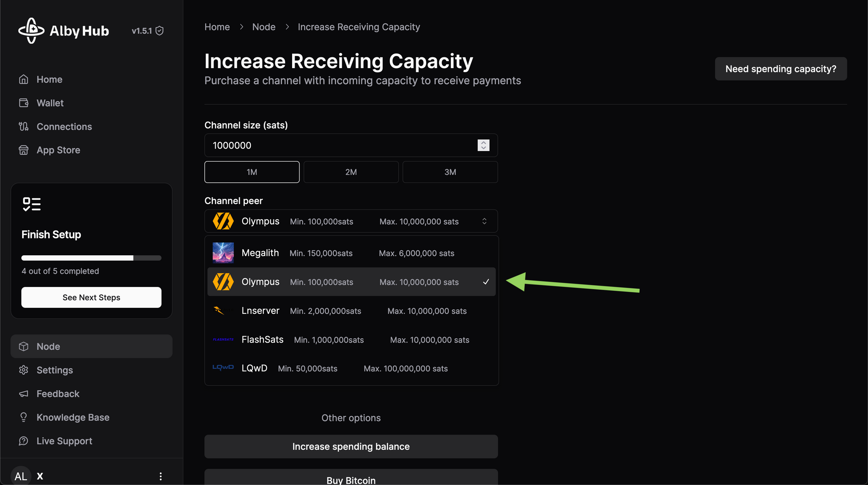The width and height of the screenshot is (868, 485).
Task: Open the Feedback megaphone item
Action: 58,394
